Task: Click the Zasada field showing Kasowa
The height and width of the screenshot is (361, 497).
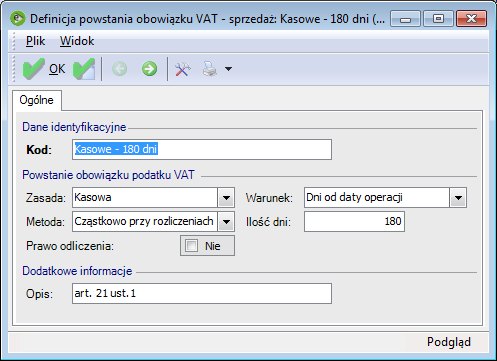Action: (x=145, y=198)
